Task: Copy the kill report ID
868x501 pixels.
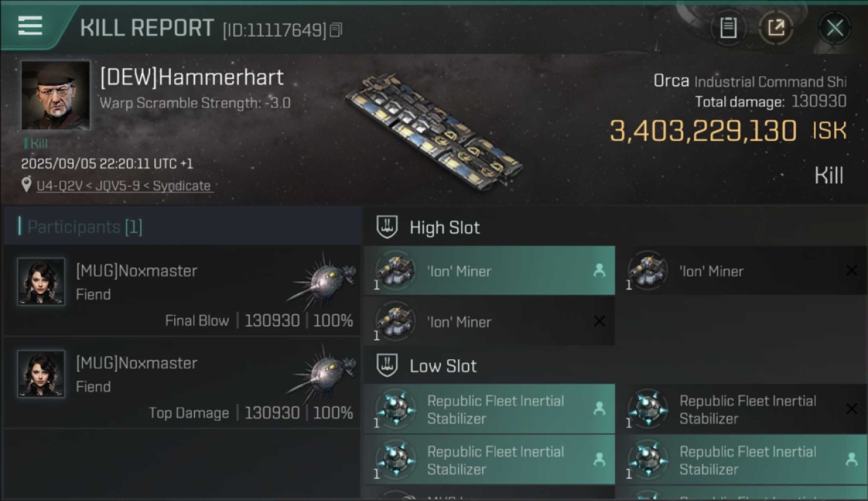Action: tap(336, 29)
